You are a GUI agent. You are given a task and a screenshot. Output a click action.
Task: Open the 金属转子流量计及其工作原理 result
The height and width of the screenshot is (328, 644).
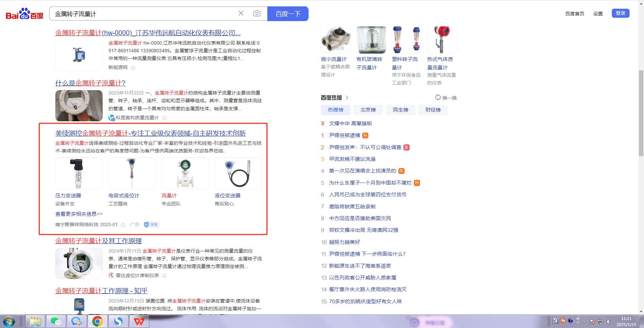coord(98,241)
